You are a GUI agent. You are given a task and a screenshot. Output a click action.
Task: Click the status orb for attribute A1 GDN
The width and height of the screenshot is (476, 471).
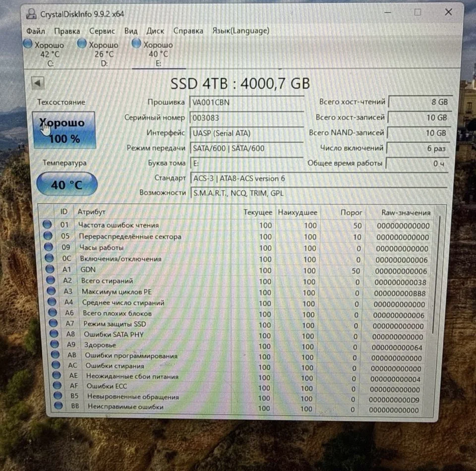click(50, 269)
